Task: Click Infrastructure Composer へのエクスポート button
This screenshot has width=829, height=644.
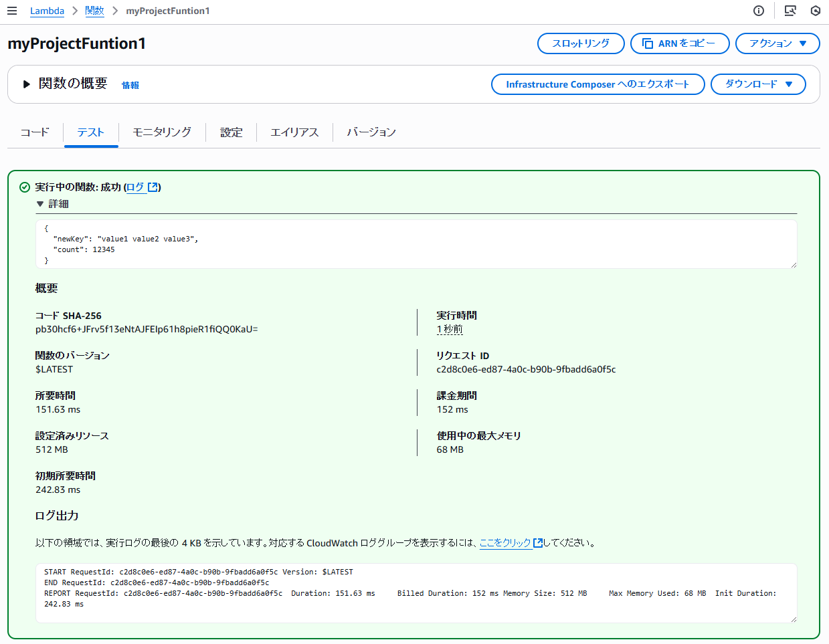Action: pos(598,84)
